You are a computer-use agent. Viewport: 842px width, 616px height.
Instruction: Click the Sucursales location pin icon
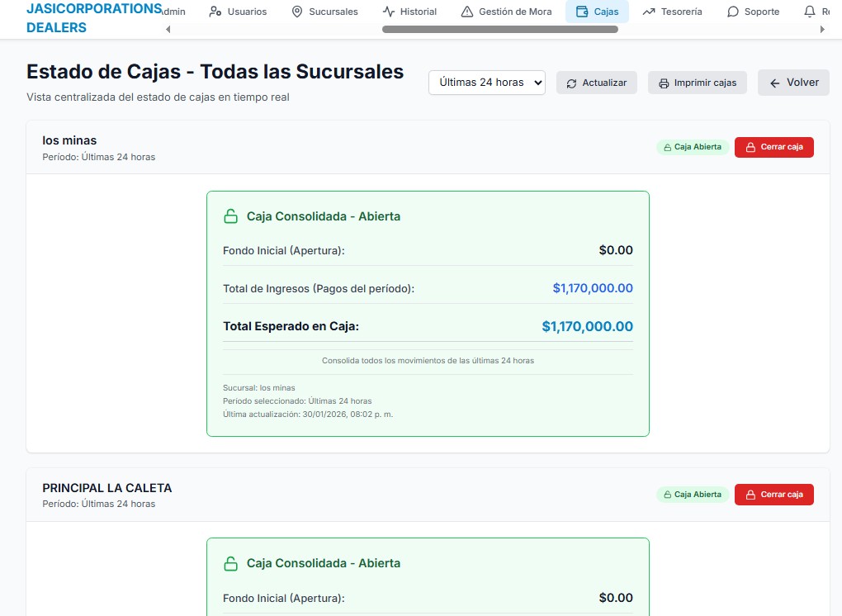296,12
